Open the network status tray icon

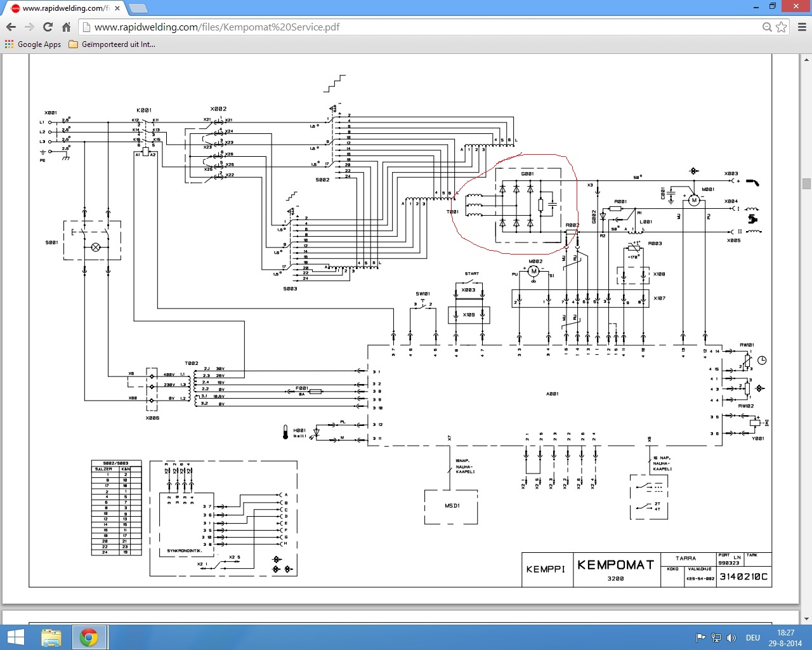716,638
